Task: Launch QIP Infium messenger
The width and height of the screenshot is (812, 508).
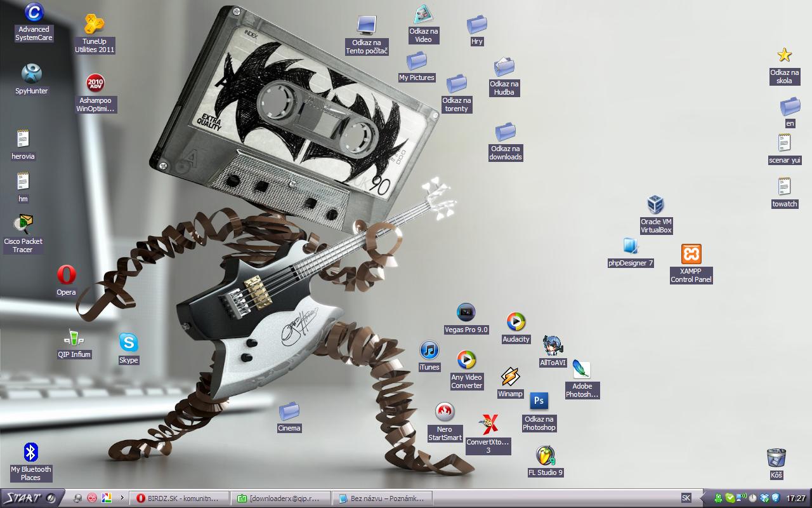Action: coord(74,344)
